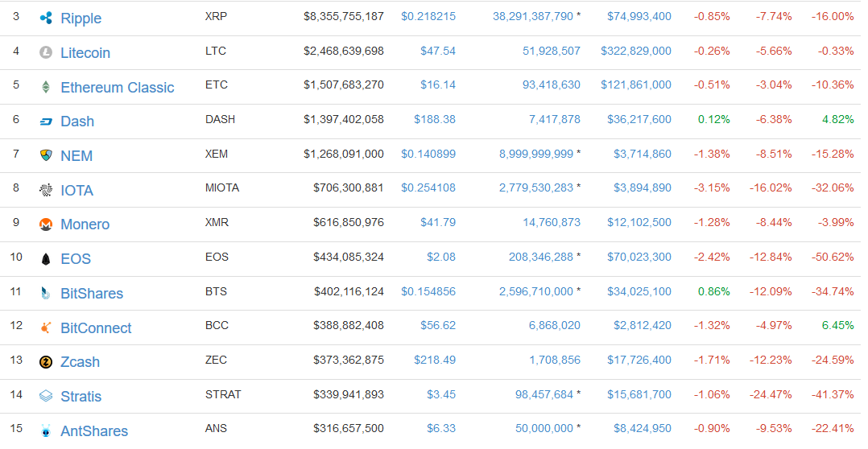Click BitShares volume $34,025,100
Image resolution: width=868 pixels, height=449 pixels.
[639, 291]
